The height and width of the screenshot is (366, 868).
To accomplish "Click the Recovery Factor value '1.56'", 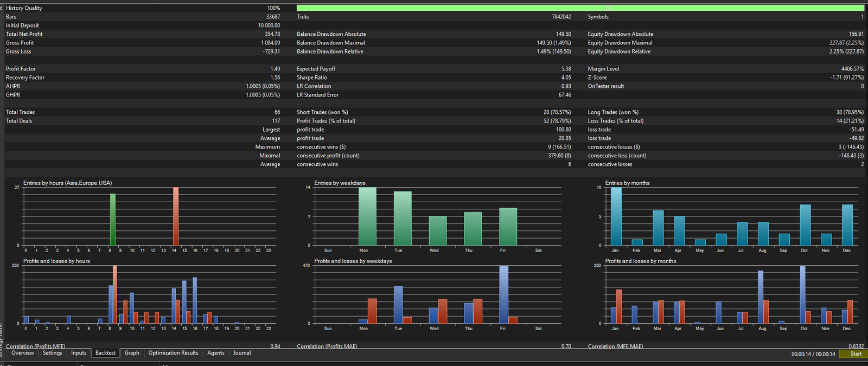I will pos(275,78).
